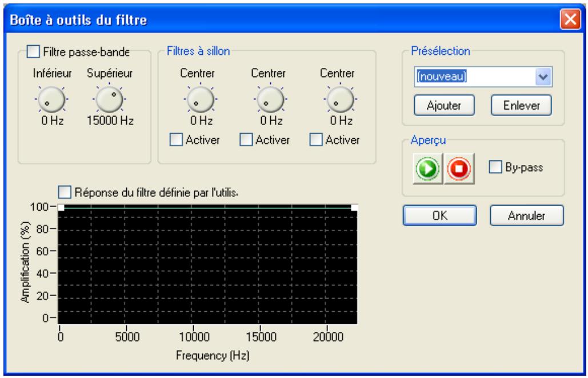Click the Aperçu group title

coord(428,140)
